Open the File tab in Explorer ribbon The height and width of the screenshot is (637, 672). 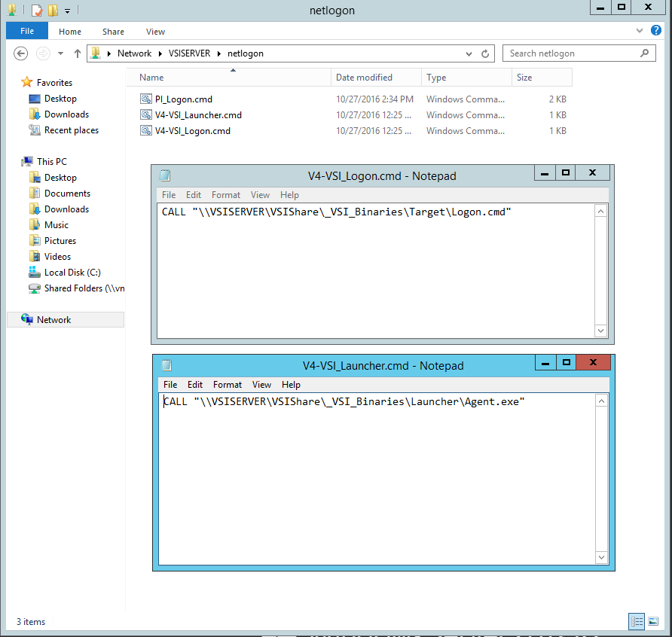pos(26,32)
